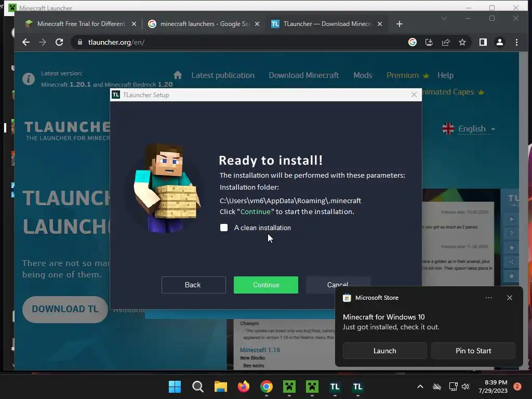This screenshot has width=532, height=399.
Task: Open Help menu item
Action: pyautogui.click(x=445, y=75)
